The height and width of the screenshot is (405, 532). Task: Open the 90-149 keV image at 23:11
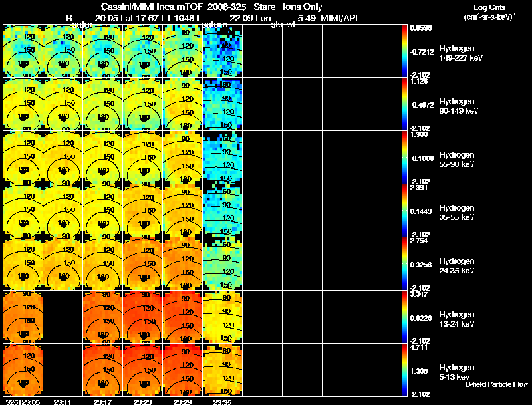63,104
